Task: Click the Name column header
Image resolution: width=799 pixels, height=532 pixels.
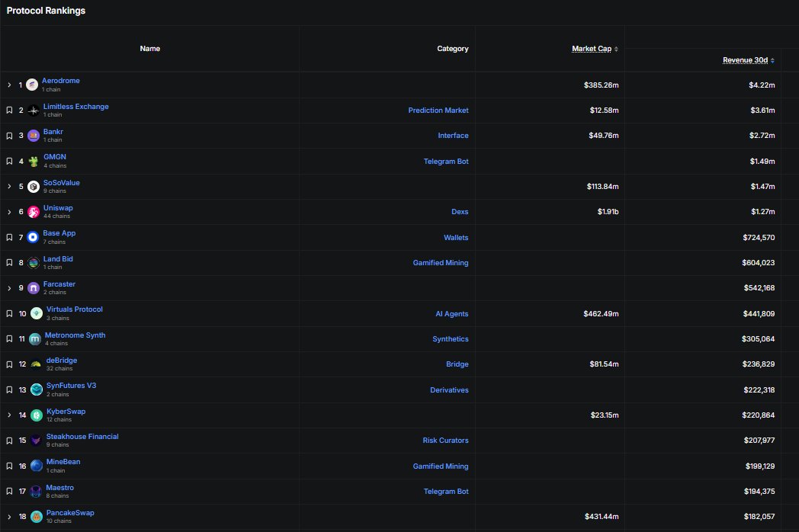Action: [149, 49]
